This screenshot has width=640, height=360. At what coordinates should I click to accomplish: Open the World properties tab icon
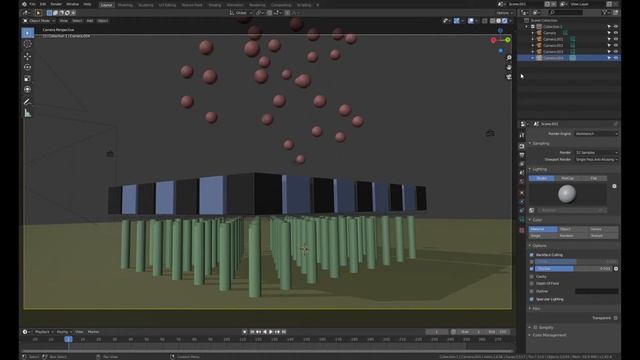522,182
